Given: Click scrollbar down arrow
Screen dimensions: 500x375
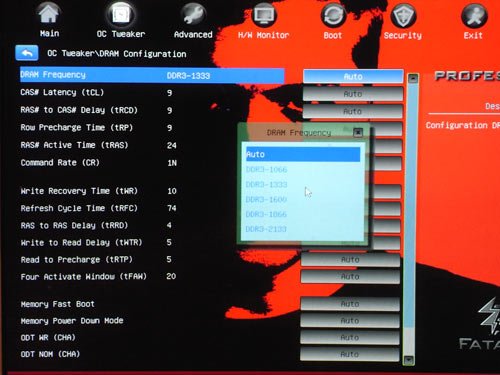Looking at the screenshot, I should coord(409,360).
